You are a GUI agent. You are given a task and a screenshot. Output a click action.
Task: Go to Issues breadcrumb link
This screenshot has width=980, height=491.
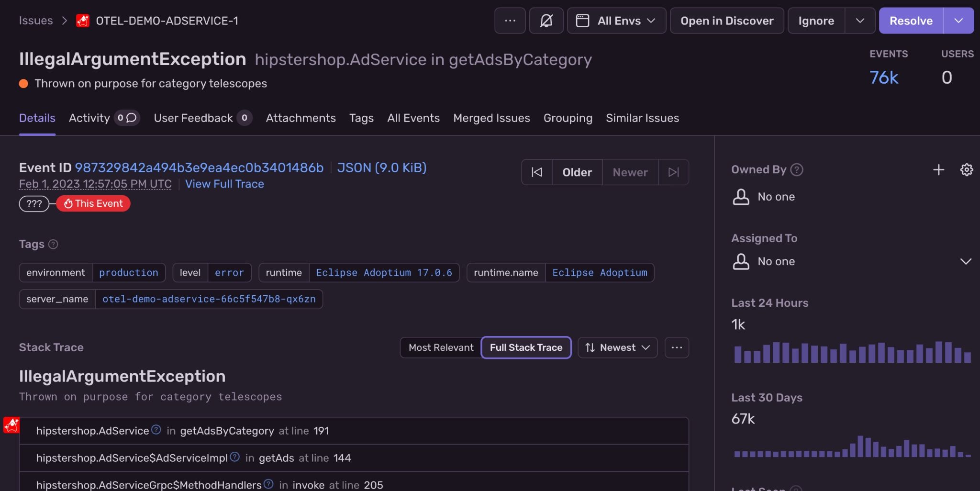point(36,21)
